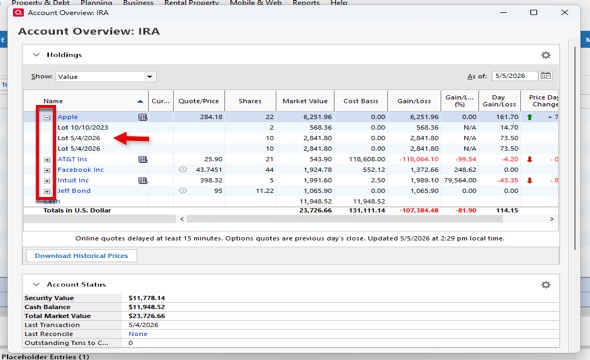Click the red down arrow in Intuit row

(x=530, y=181)
